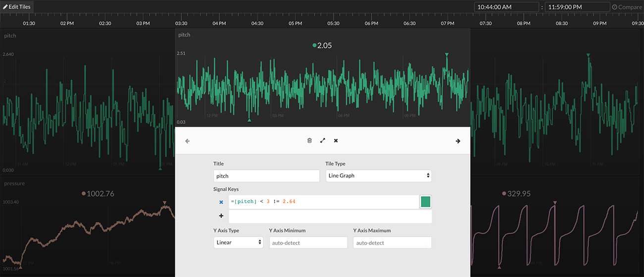Image resolution: width=644 pixels, height=277 pixels.
Task: Expand tile using the fullscreen arrows icon
Action: [322, 141]
